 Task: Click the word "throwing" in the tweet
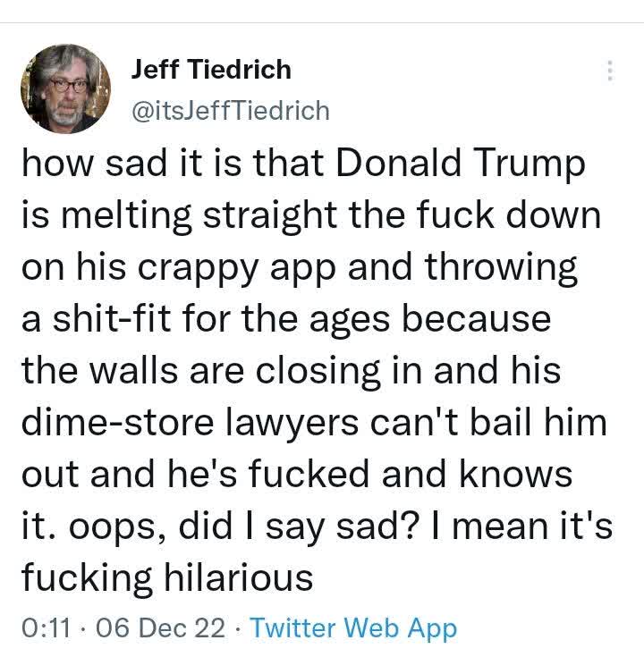point(501,267)
